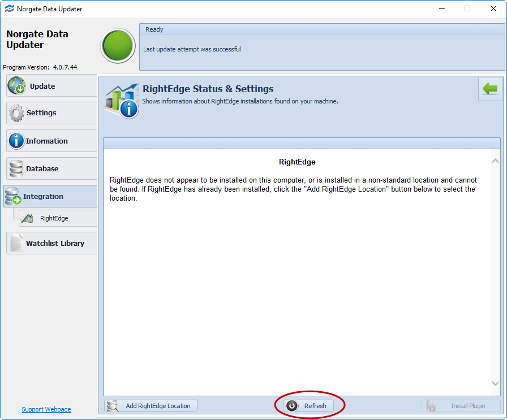Click the blue info icon for Information
Screen dimensions: 507x420
tap(16, 141)
